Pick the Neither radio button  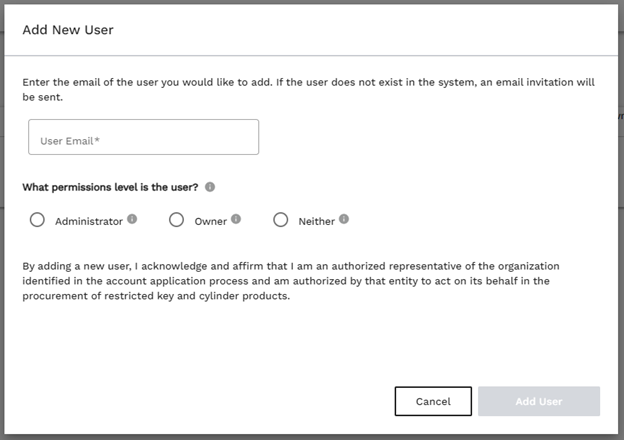(280, 220)
